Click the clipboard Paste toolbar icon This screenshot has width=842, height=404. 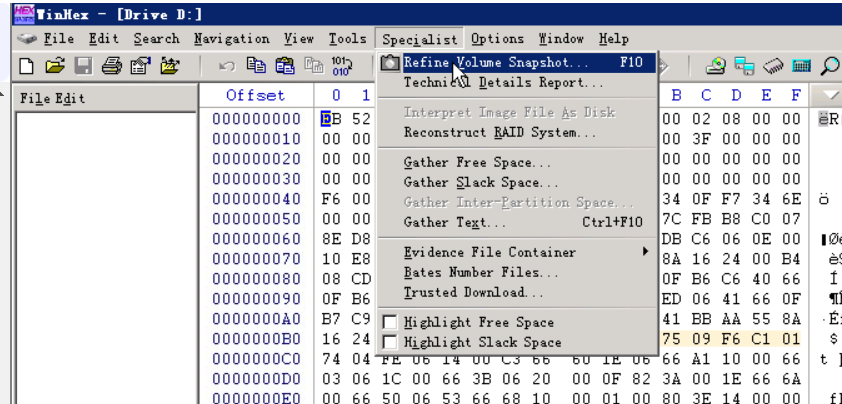285,66
